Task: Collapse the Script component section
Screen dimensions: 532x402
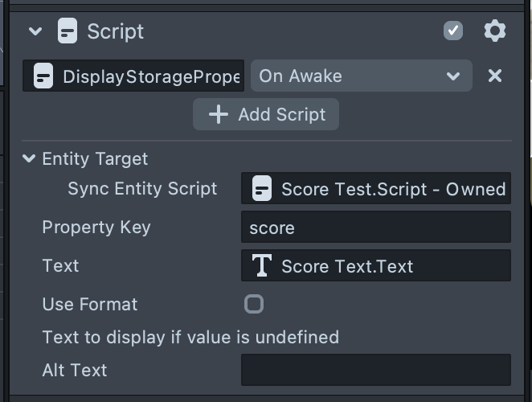Action: coord(35,32)
